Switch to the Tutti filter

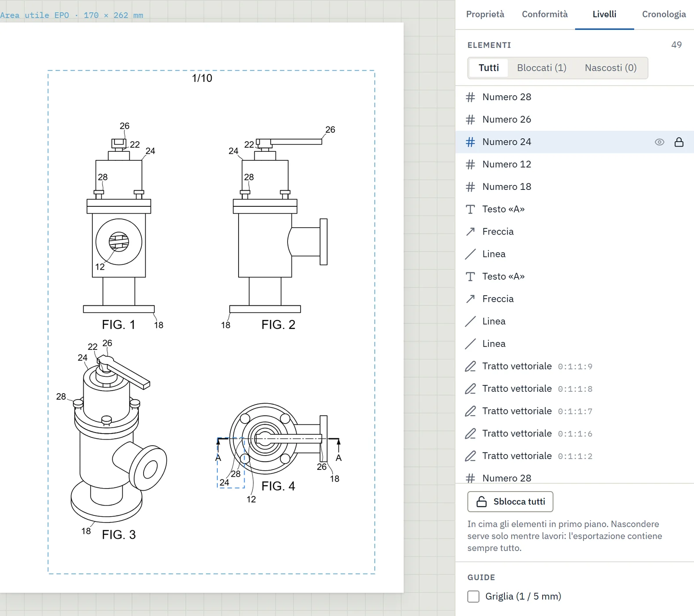pyautogui.click(x=489, y=68)
